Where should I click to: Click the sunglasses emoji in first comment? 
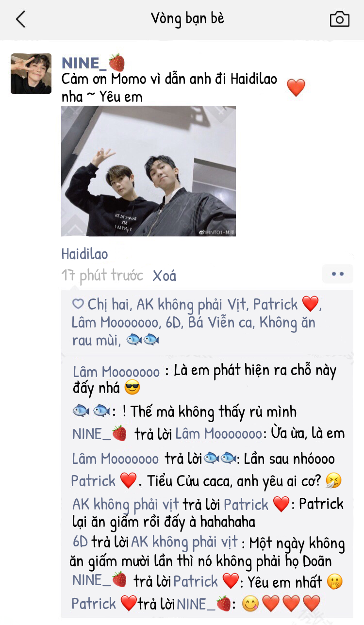tap(132, 388)
